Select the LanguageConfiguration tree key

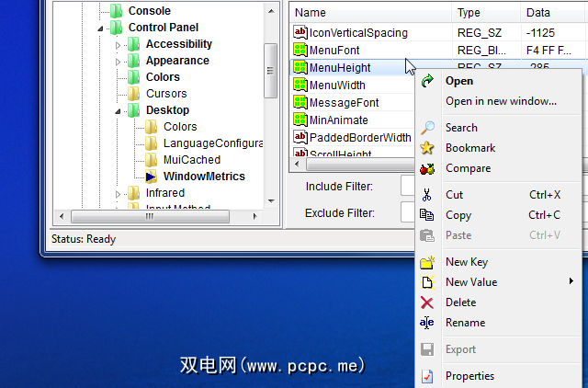pyautogui.click(x=213, y=143)
